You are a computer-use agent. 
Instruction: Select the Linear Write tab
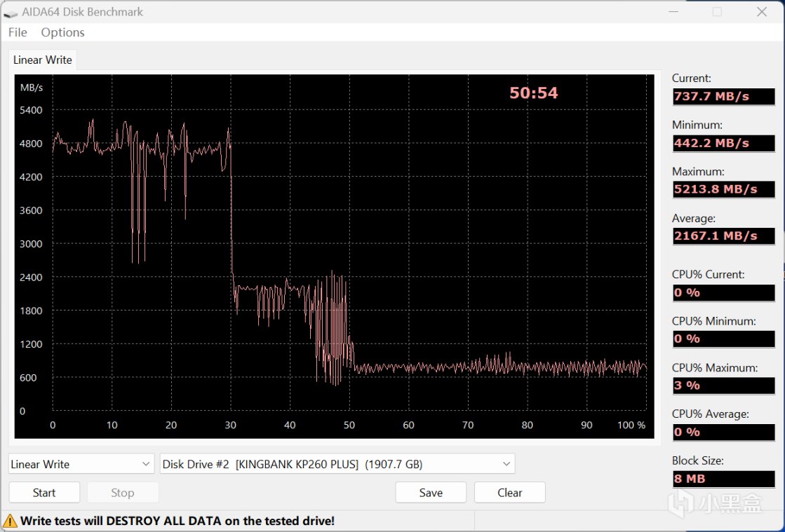(43, 60)
